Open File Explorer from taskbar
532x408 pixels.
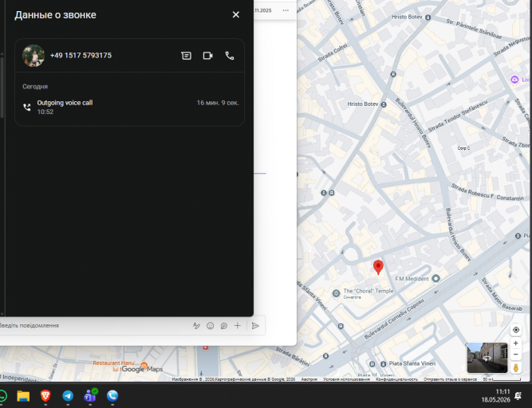pyautogui.click(x=23, y=396)
